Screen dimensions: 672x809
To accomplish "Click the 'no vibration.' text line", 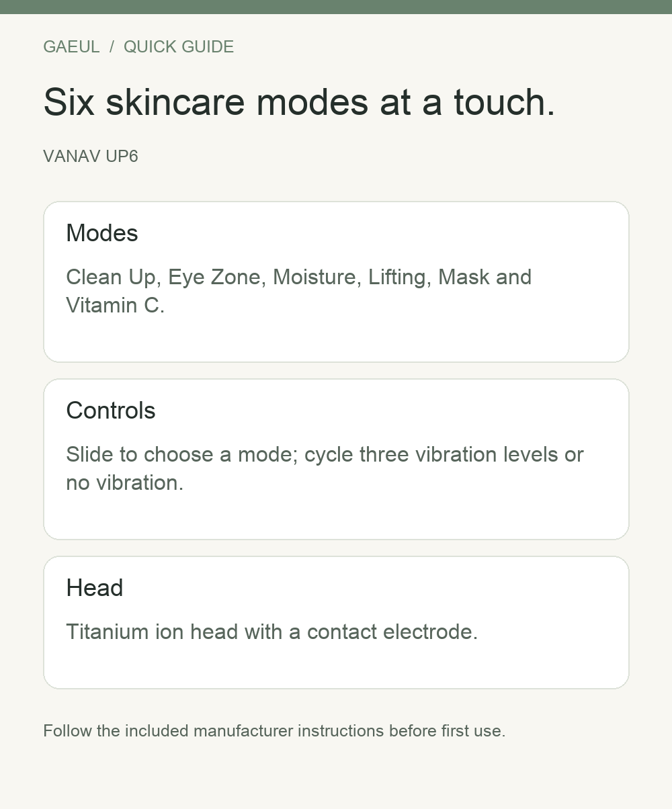I will point(125,482).
